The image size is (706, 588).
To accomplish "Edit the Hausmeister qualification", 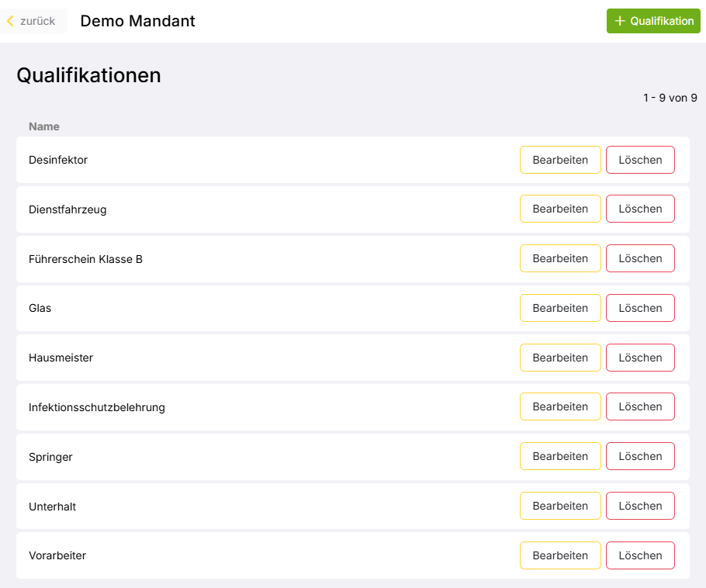I will pyautogui.click(x=560, y=358).
